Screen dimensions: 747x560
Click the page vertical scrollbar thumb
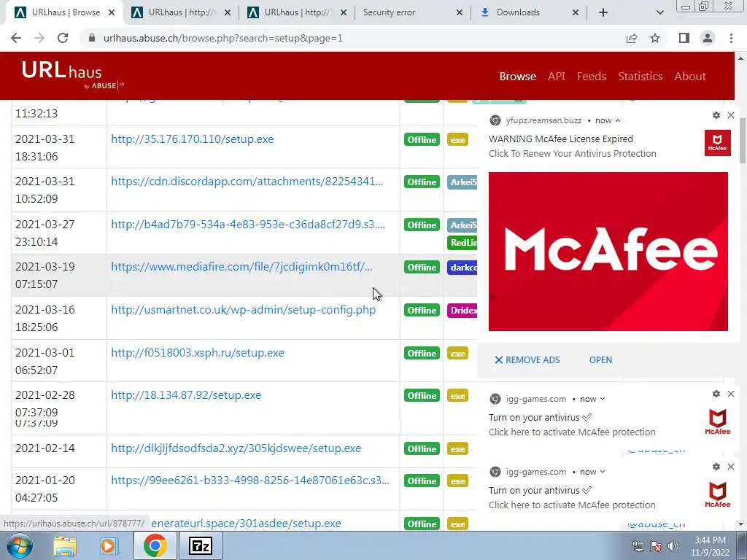(x=741, y=141)
